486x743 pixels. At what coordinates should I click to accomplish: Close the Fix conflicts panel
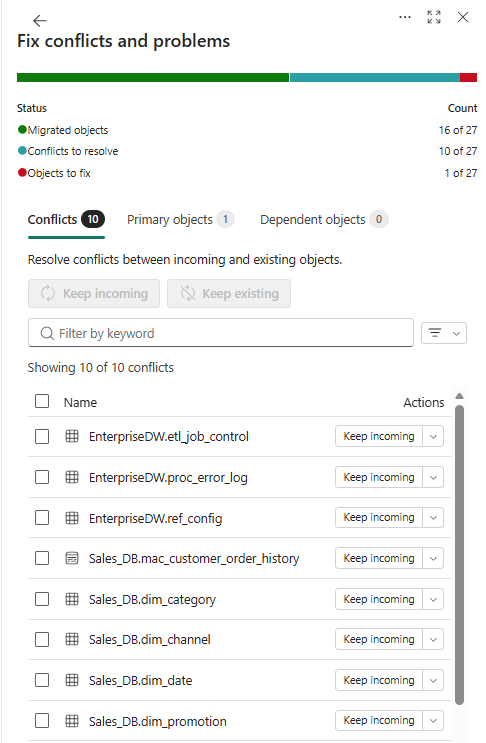point(463,17)
